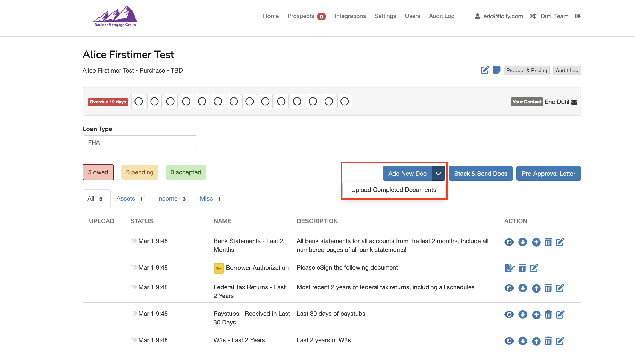Select a middle milestone circle
The height and width of the screenshot is (364, 635).
pos(234,101)
